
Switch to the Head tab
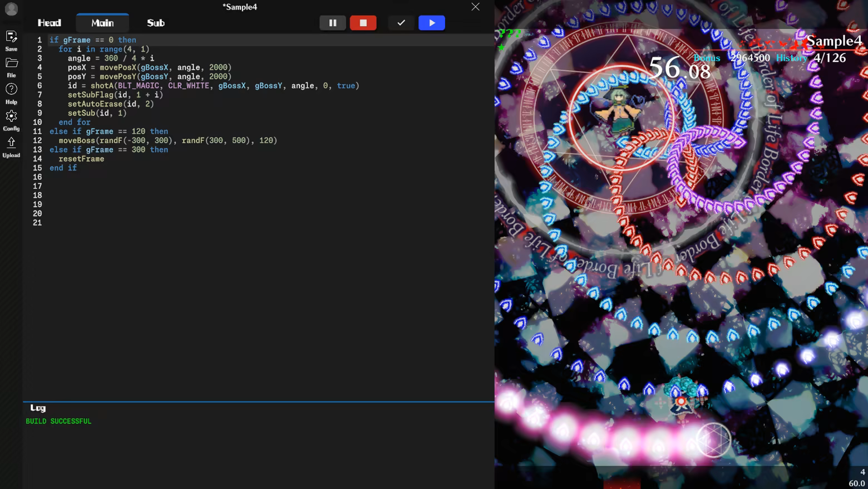pos(50,23)
